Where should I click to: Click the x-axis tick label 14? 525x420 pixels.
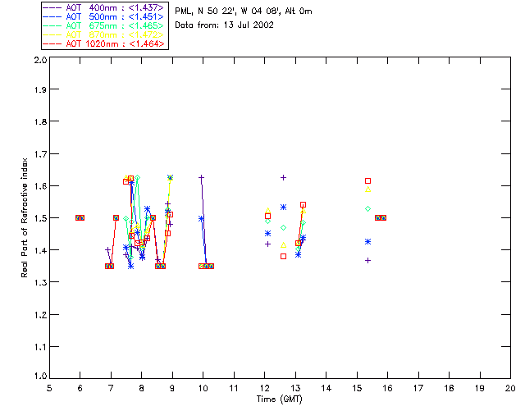(x=326, y=389)
